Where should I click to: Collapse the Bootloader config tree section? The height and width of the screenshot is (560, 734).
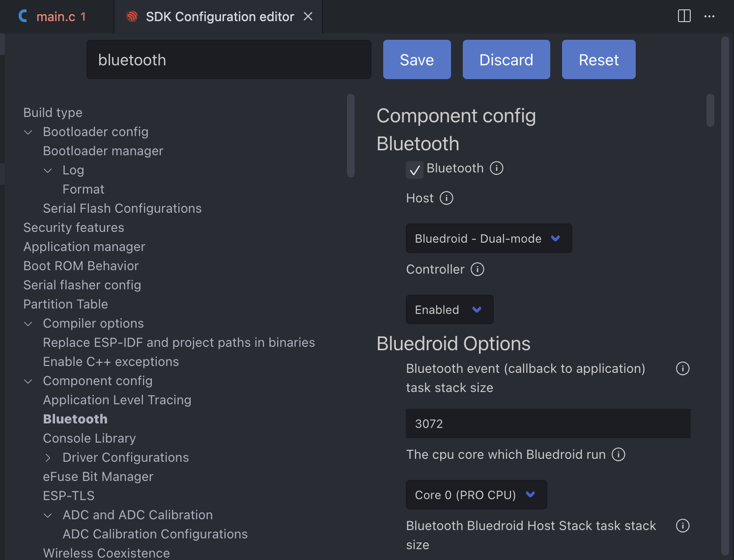pos(28,132)
